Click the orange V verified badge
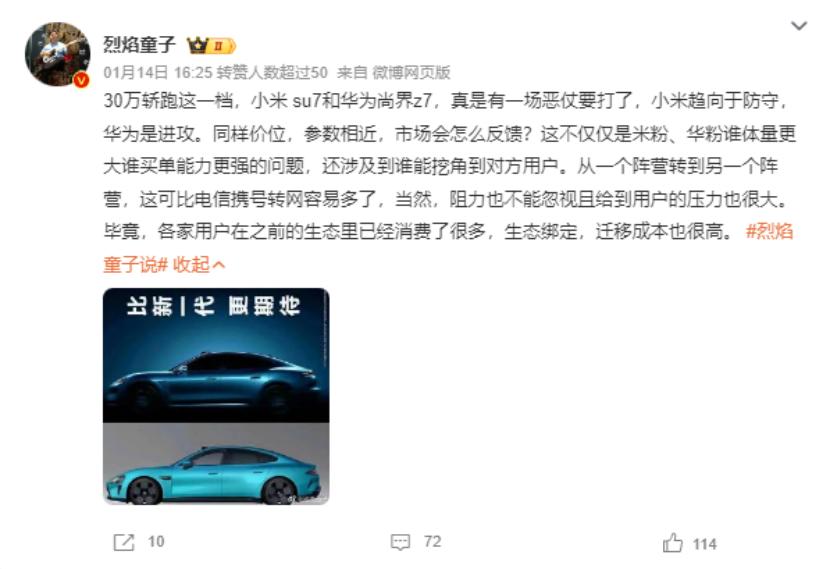 [81, 80]
